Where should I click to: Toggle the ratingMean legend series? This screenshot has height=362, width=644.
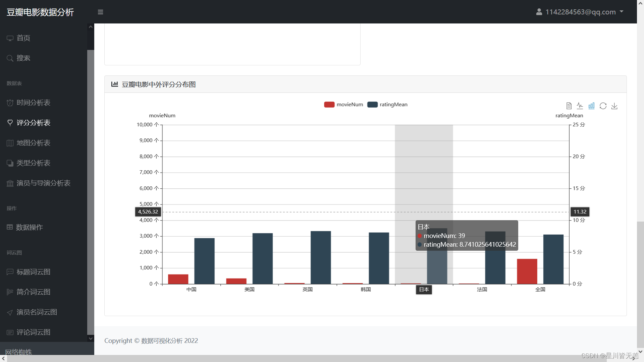pyautogui.click(x=387, y=105)
